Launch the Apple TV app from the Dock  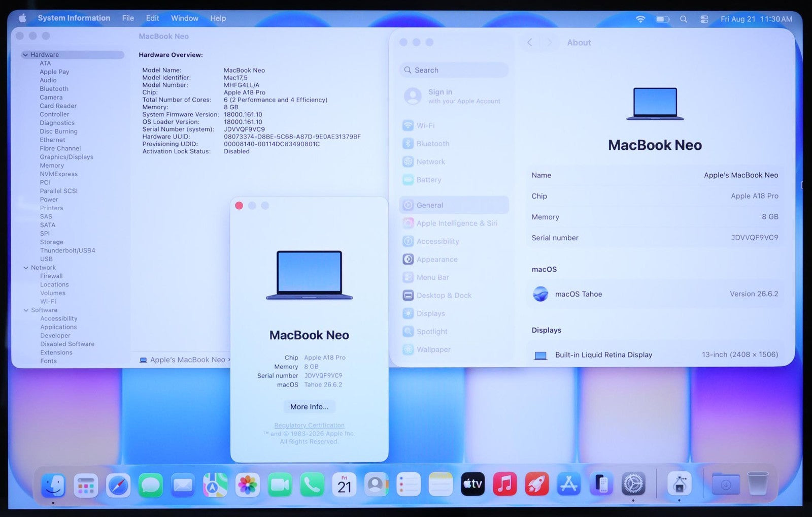(472, 485)
